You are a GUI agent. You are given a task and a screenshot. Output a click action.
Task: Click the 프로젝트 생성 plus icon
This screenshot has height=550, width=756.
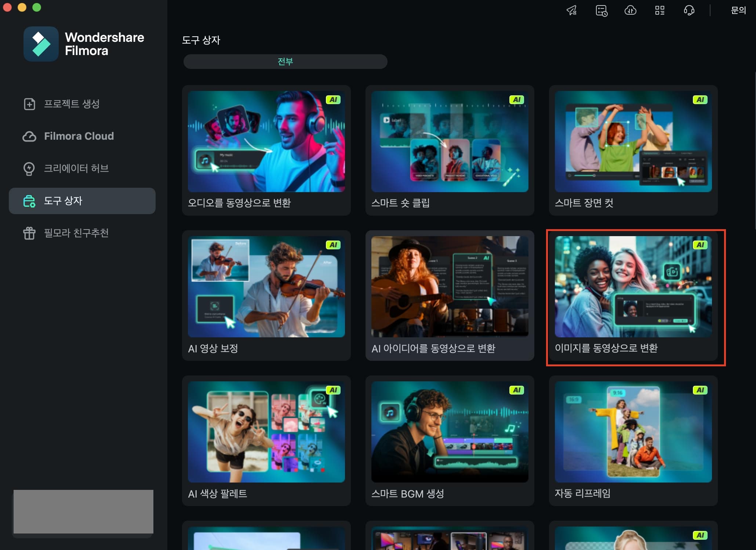29,104
